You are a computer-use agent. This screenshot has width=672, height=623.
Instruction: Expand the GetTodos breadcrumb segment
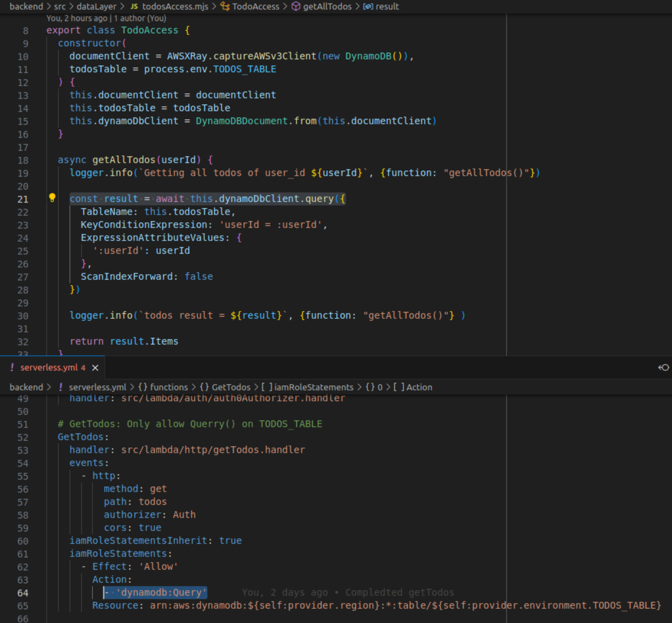[231, 387]
